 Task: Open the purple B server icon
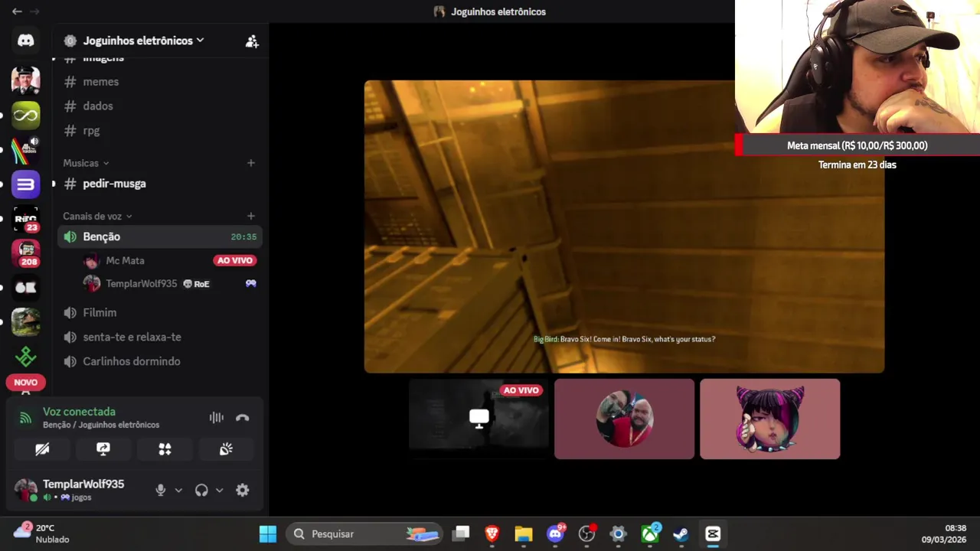[25, 184]
